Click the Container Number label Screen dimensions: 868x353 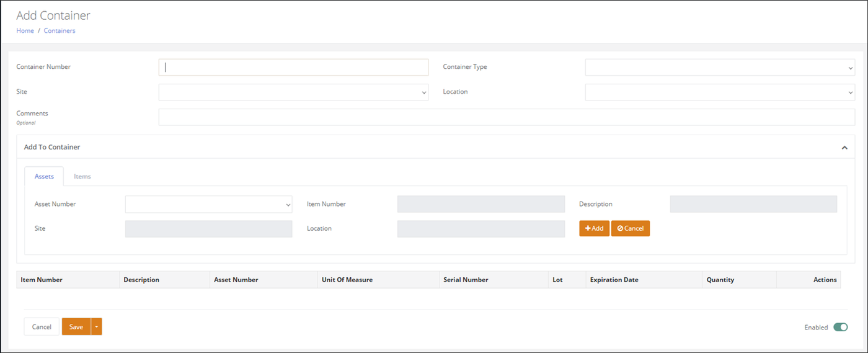pyautogui.click(x=43, y=66)
